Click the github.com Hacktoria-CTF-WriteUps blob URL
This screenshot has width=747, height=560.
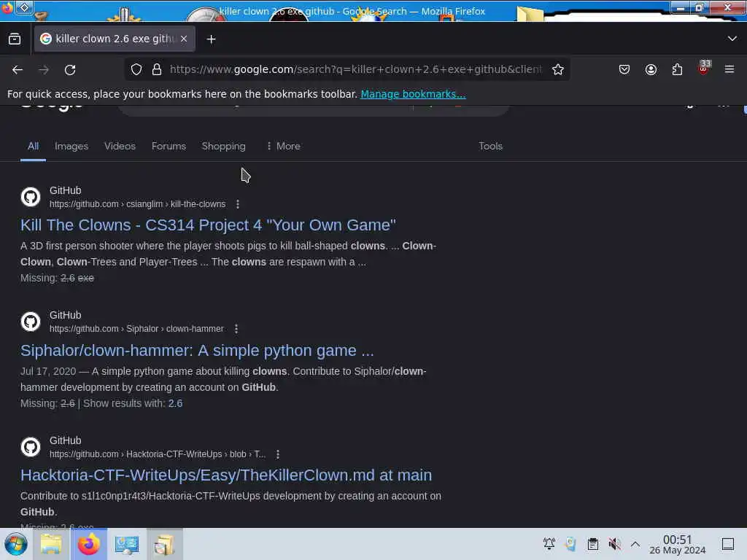point(158,454)
